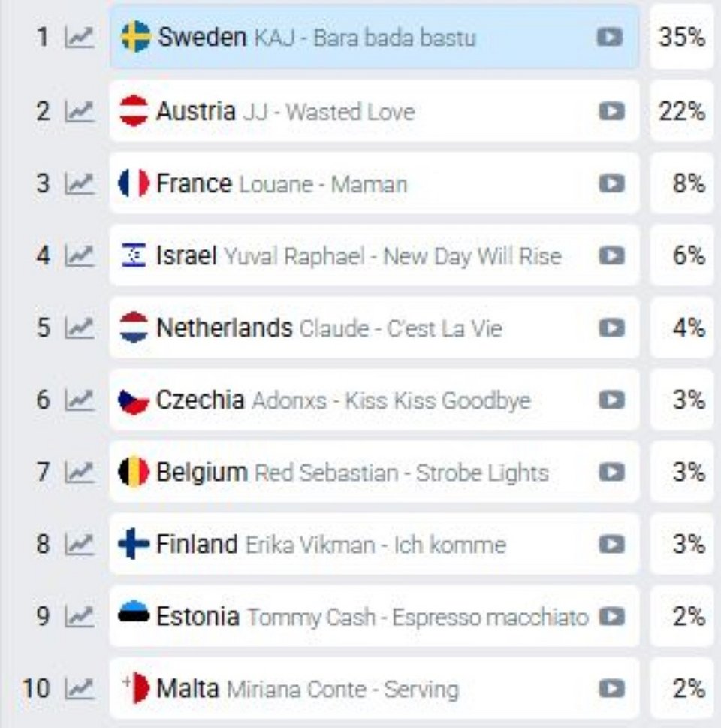Image resolution: width=721 pixels, height=728 pixels.
Task: Open the Netherlands trend chart icon
Action: tap(80, 328)
